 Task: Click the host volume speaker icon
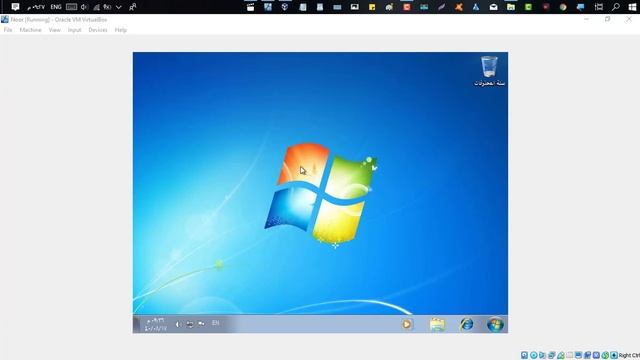click(x=84, y=7)
